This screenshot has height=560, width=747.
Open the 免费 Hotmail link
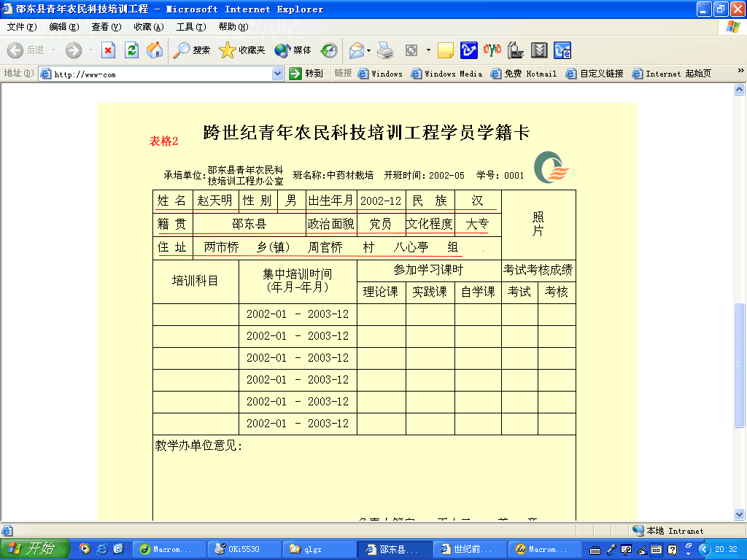(524, 74)
